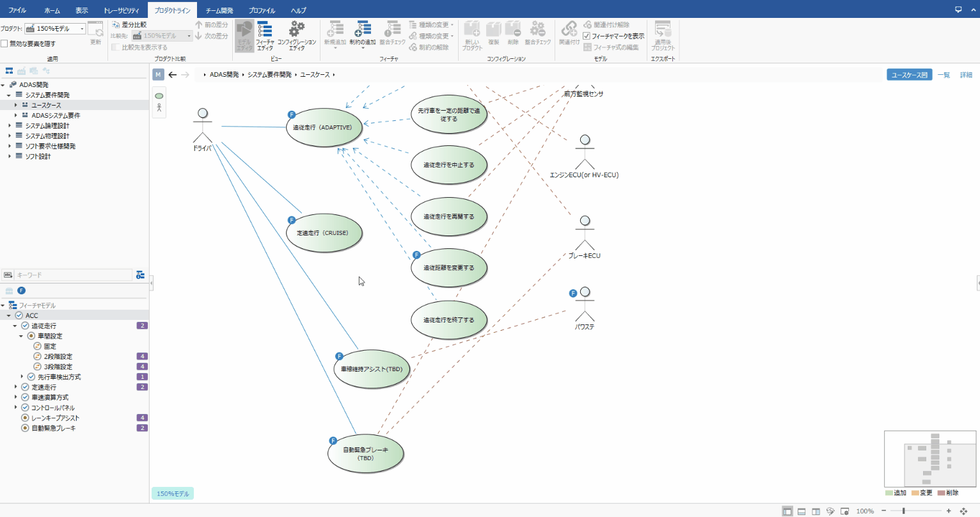The image size is (980, 517).
Task: Select the actor stick-figure tool in palette
Action: pyautogui.click(x=159, y=108)
